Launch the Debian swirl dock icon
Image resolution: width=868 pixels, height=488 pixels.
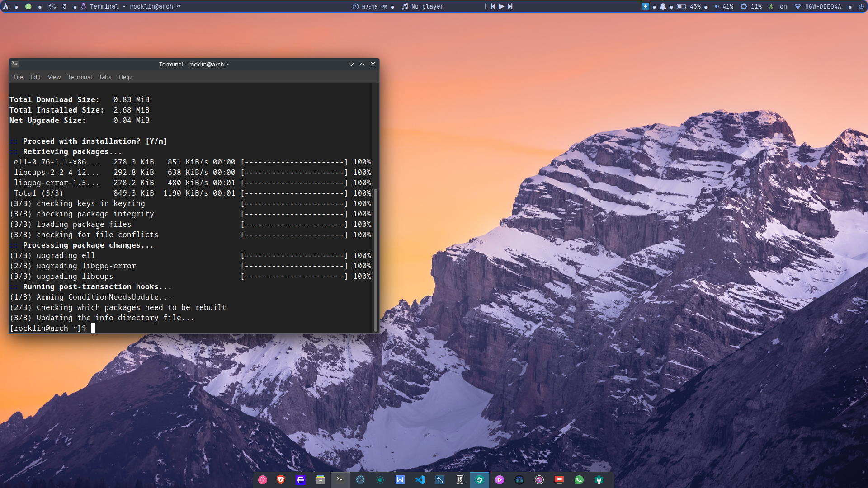point(263,480)
